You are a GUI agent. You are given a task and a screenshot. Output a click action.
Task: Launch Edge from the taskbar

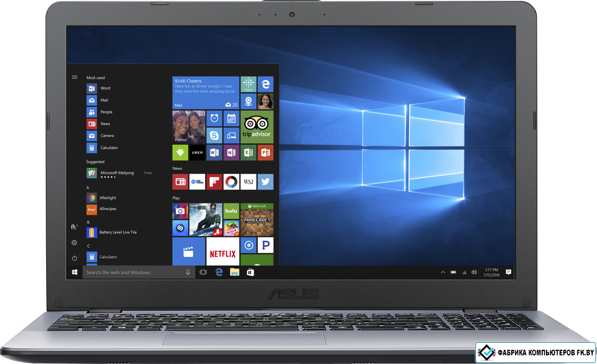pos(219,272)
